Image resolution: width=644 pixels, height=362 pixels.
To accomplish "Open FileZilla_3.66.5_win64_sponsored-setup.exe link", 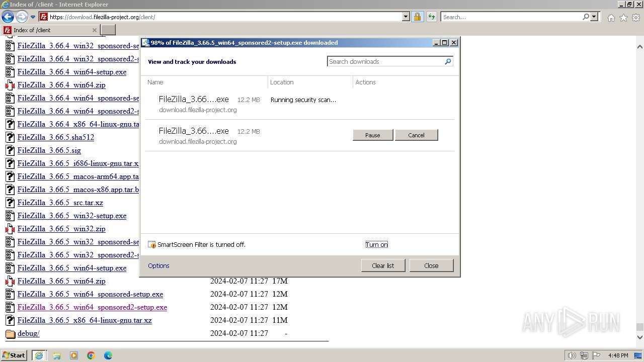I will (x=90, y=294).
